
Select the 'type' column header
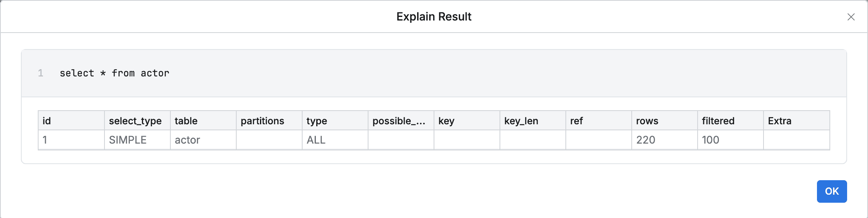coord(317,121)
